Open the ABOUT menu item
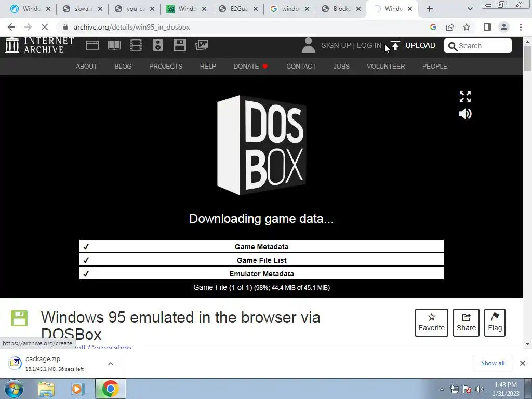Image resolution: width=532 pixels, height=399 pixels. (x=87, y=66)
